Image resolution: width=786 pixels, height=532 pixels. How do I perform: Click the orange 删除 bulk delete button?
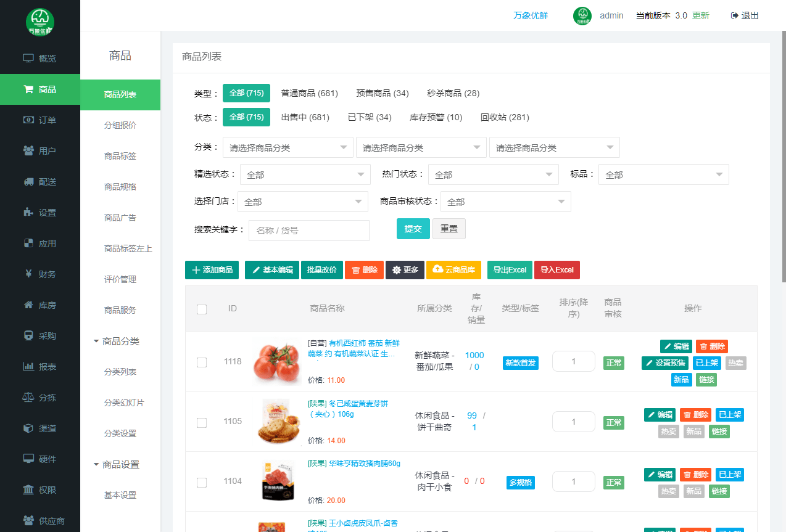click(x=365, y=270)
